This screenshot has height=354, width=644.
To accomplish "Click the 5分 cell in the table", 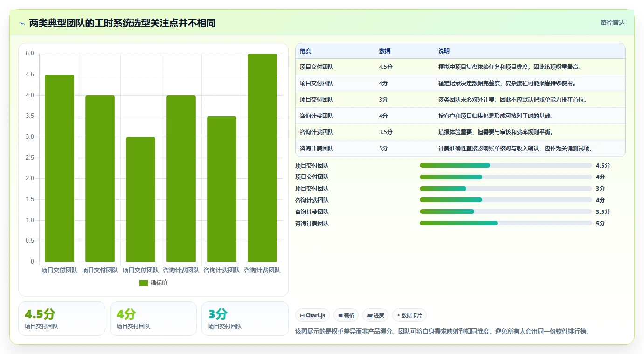I will (383, 148).
